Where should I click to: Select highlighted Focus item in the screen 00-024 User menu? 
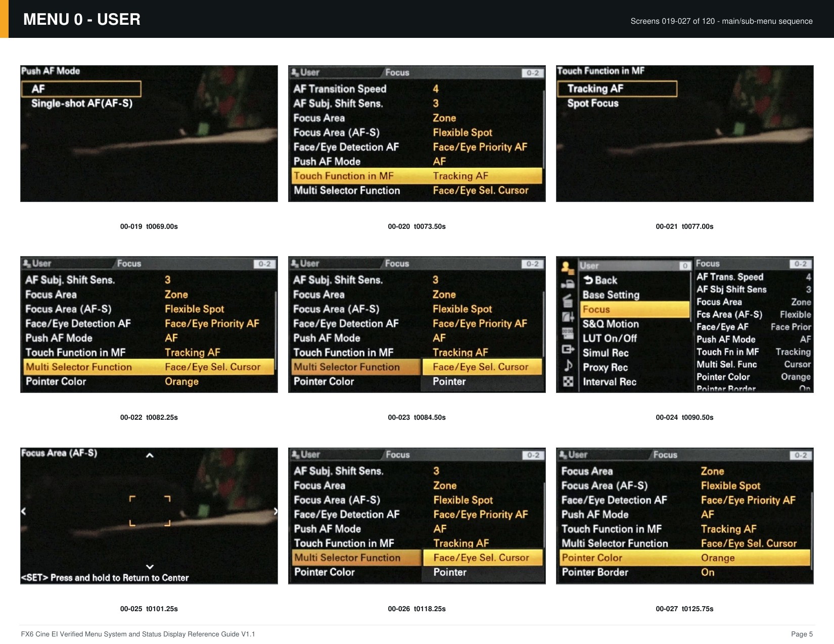coord(635,310)
